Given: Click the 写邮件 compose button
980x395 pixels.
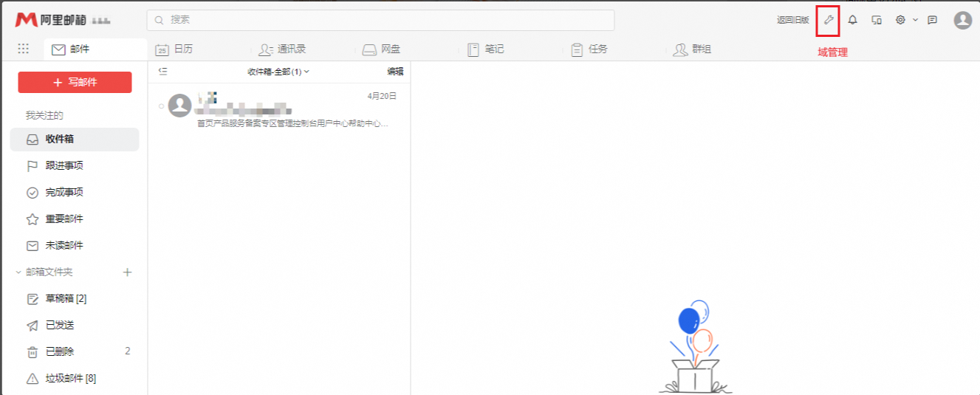Looking at the screenshot, I should [75, 83].
